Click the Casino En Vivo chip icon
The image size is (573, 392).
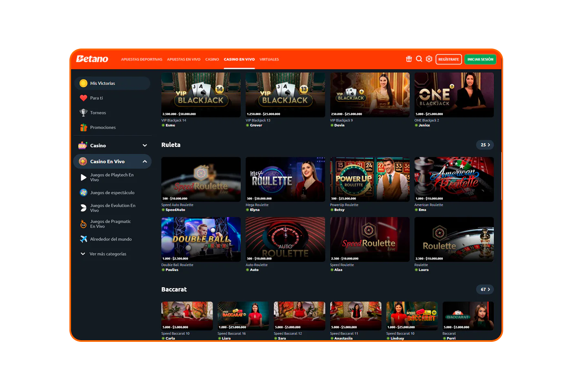point(83,162)
